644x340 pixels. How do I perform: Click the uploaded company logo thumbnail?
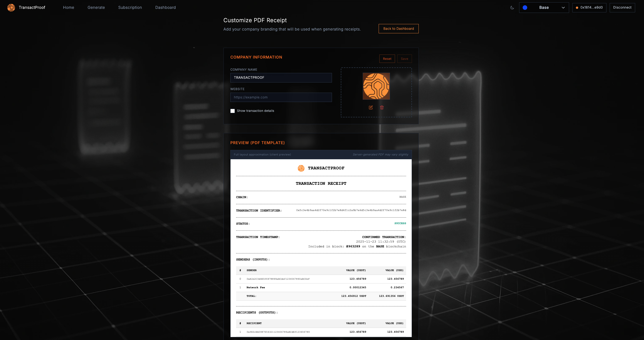(376, 86)
